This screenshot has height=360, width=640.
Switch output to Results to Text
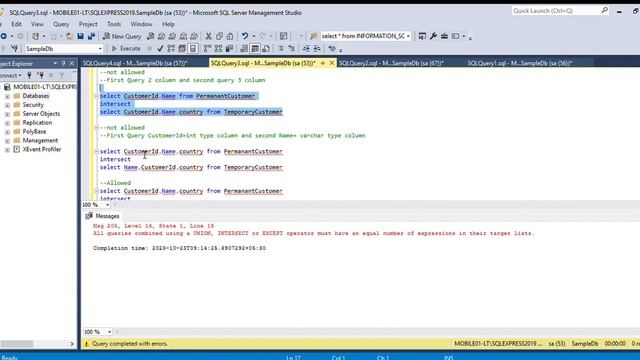tap(244, 49)
